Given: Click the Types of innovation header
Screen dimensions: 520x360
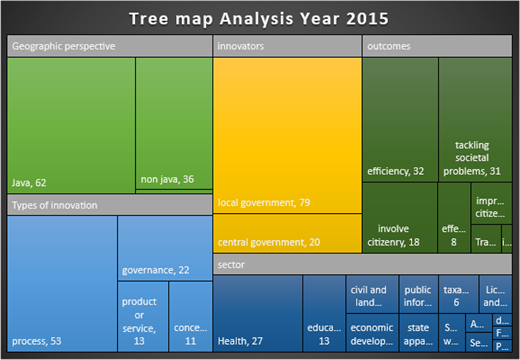Looking at the screenshot, I should [110, 205].
